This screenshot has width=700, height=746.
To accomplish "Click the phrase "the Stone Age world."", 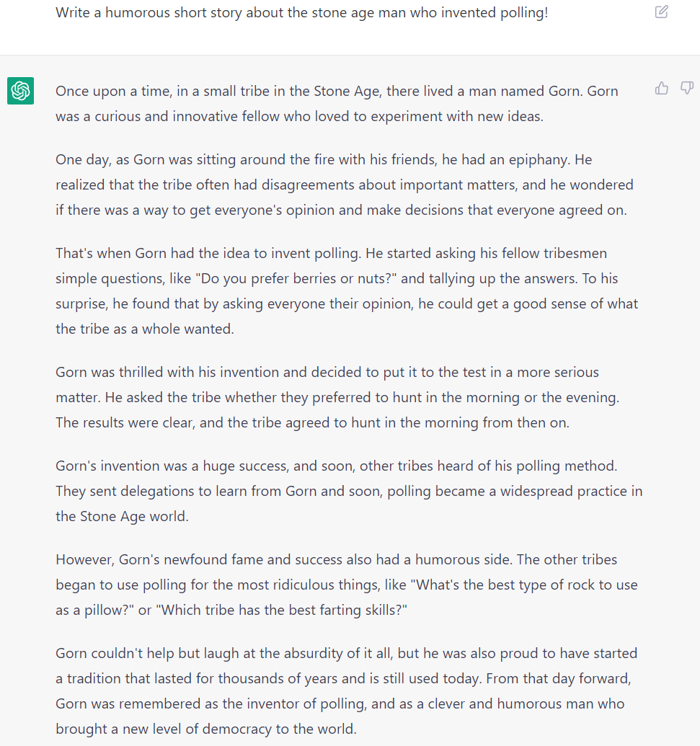I will click(123, 516).
